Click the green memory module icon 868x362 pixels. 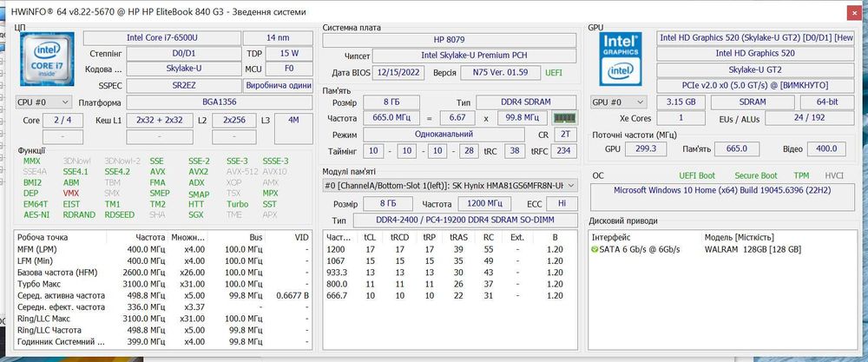tap(565, 118)
